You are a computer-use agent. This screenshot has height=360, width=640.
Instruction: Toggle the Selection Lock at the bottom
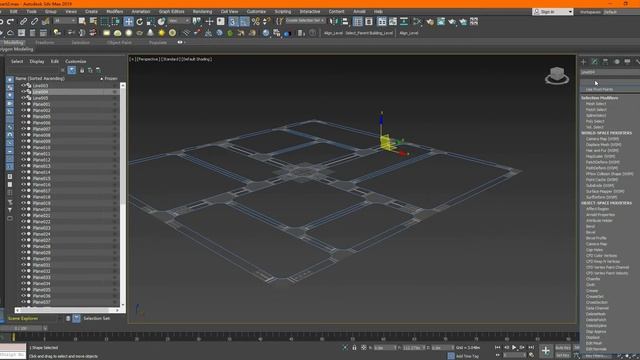354,347
